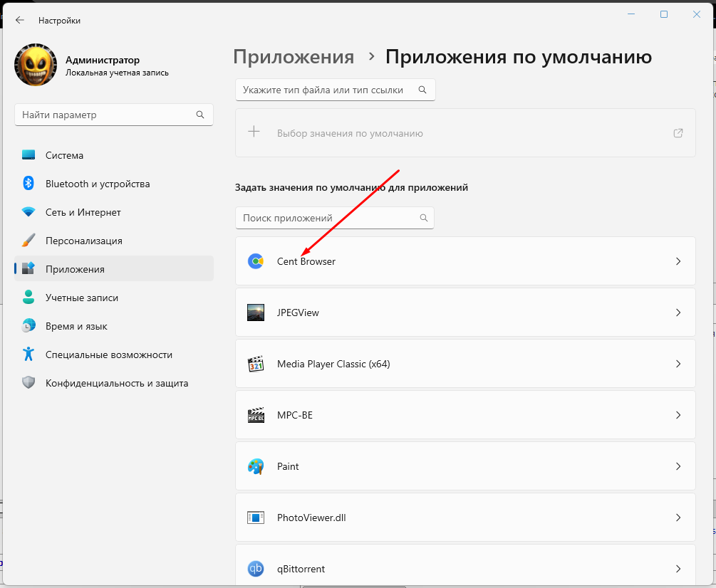Expand the Cent Browser row chevron
This screenshot has width=716, height=588.
(678, 261)
